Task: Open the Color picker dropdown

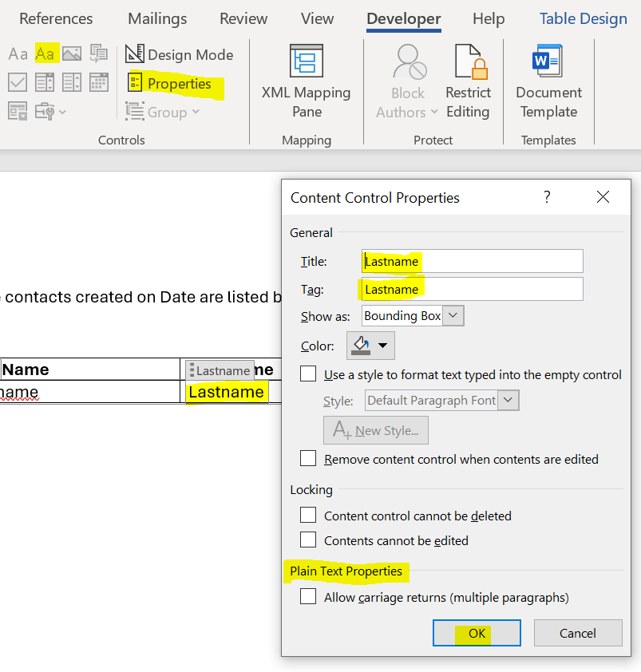Action: coord(371,346)
